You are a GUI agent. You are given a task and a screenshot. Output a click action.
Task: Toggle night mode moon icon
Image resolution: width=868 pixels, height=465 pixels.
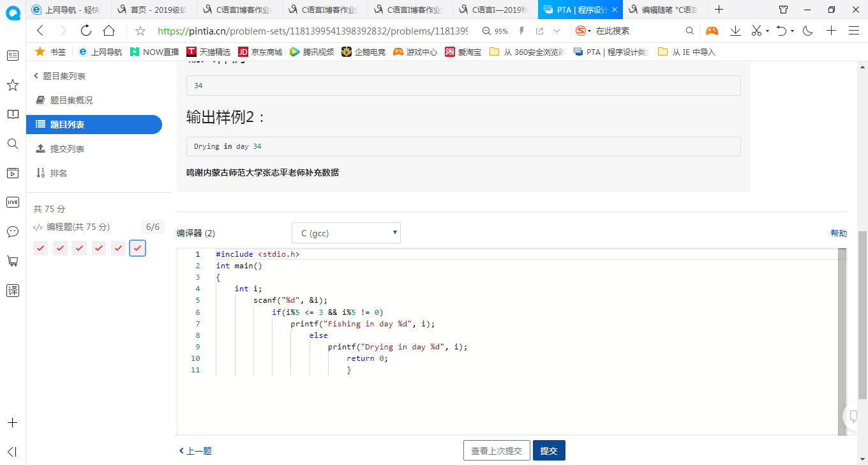(x=807, y=31)
